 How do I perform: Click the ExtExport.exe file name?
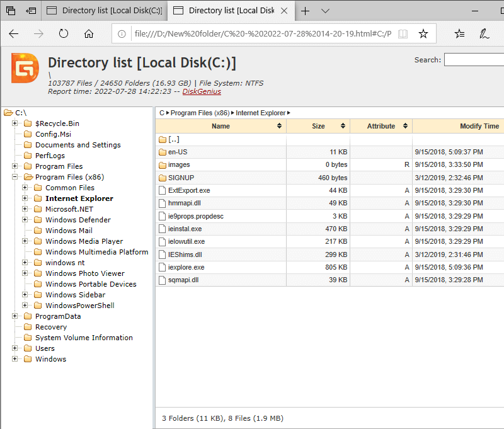[x=189, y=190]
